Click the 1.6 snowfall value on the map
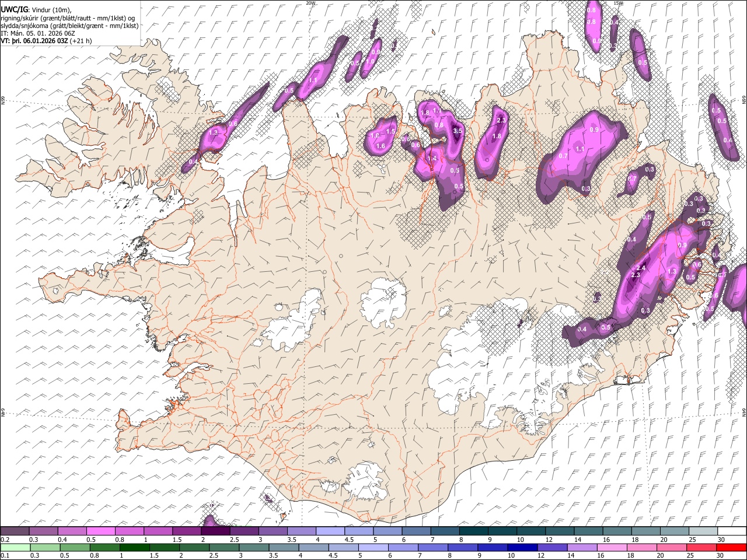Image resolution: width=747 pixels, height=560 pixels. [x=381, y=146]
